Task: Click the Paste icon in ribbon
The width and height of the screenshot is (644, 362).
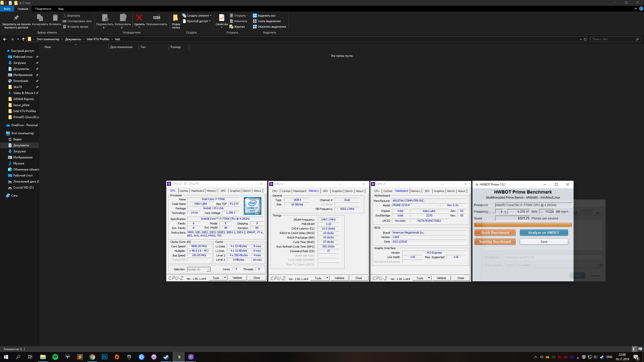Action: tap(55, 18)
